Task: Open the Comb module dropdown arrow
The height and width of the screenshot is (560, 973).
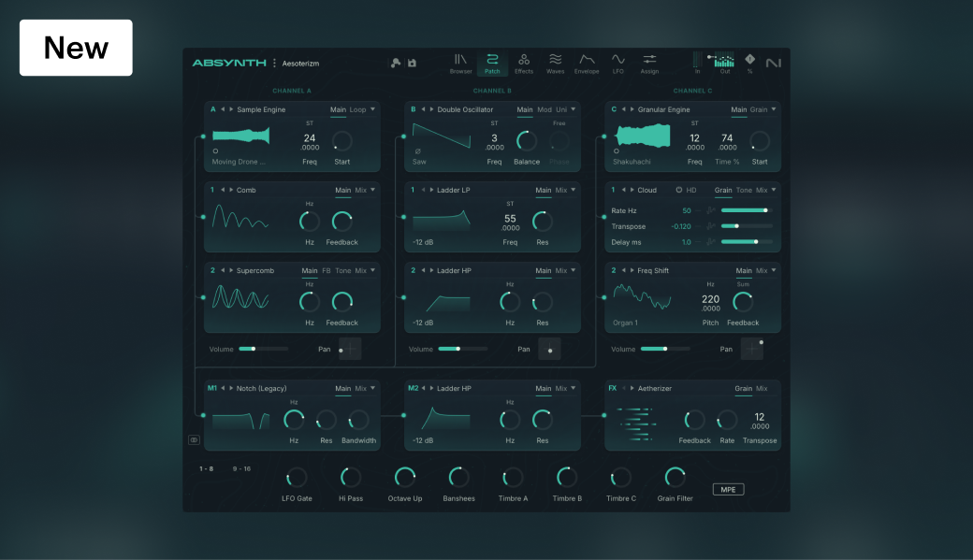Action: (x=373, y=190)
